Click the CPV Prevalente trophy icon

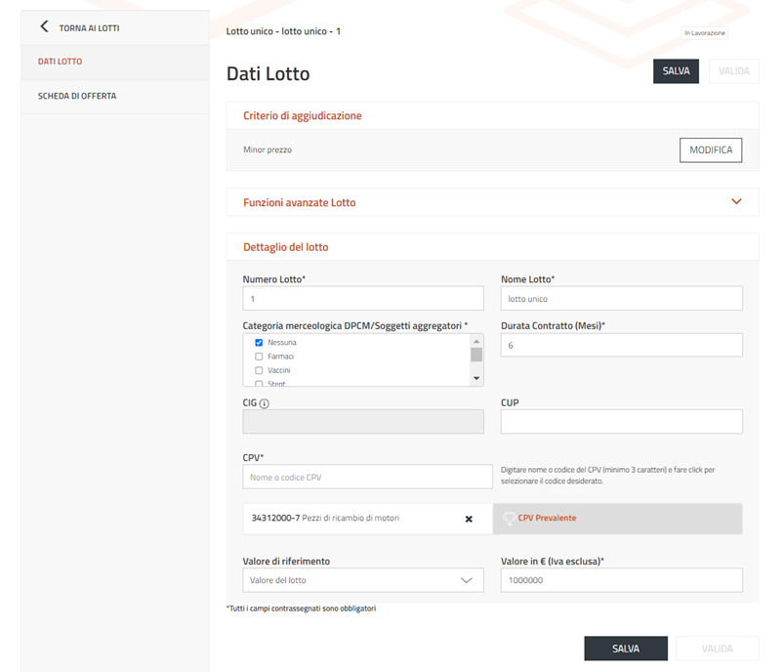tap(508, 519)
